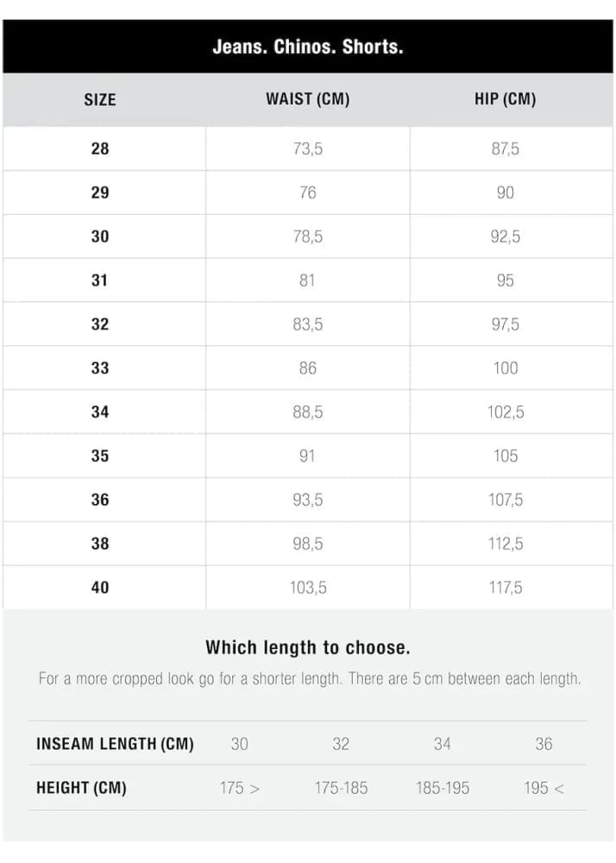Click the "Which length to choose." heading

click(308, 647)
